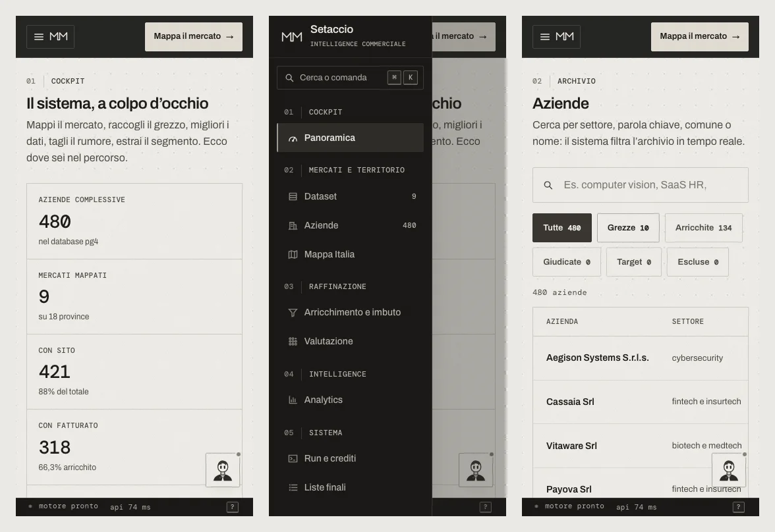Toggle Arricchite 134 filter chip
The image size is (775, 532).
[703, 228]
